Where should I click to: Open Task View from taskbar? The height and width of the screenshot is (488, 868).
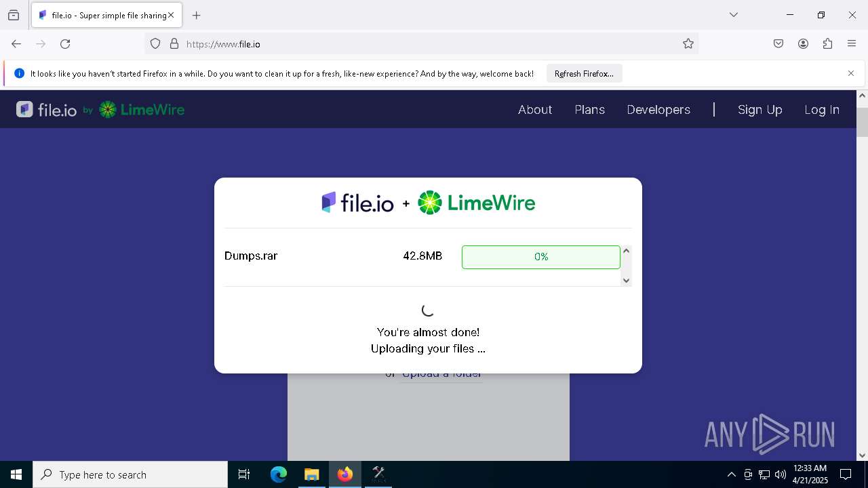244,474
